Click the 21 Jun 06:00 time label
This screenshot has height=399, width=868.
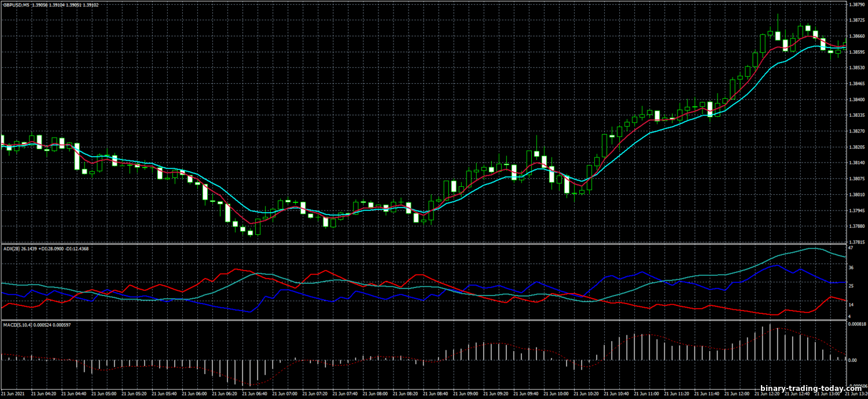pos(193,393)
